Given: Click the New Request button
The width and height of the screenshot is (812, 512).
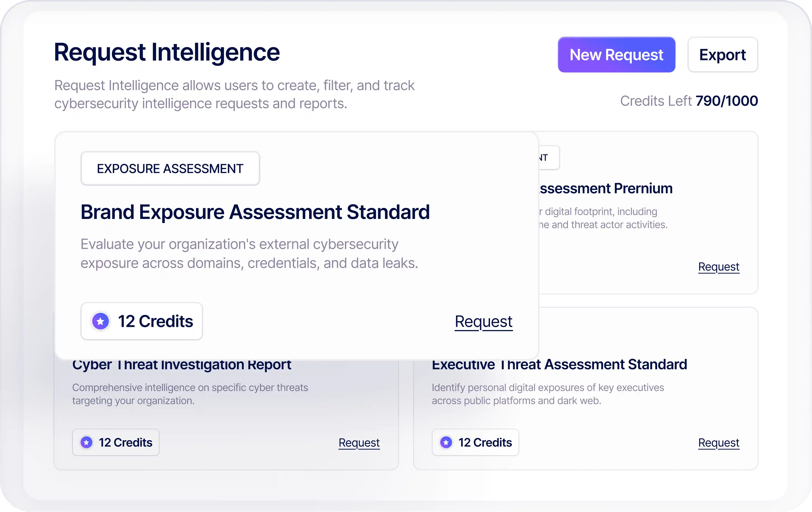Looking at the screenshot, I should [616, 54].
